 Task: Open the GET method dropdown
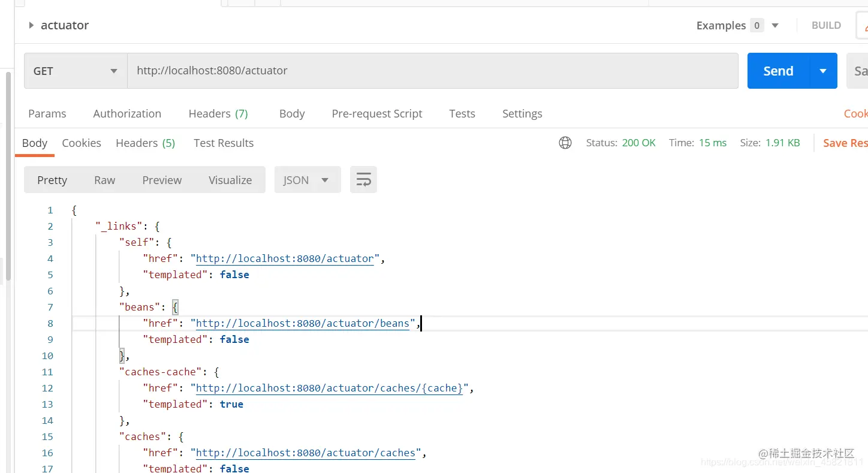tap(76, 71)
